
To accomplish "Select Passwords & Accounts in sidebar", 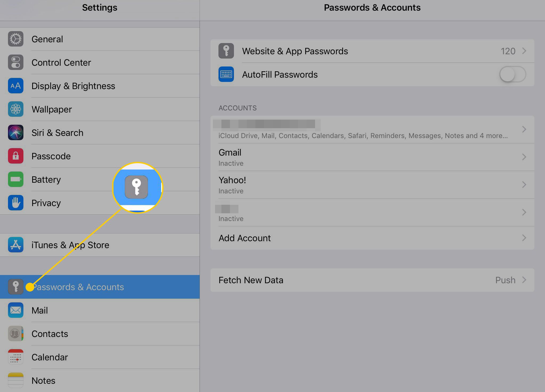I will (x=100, y=287).
